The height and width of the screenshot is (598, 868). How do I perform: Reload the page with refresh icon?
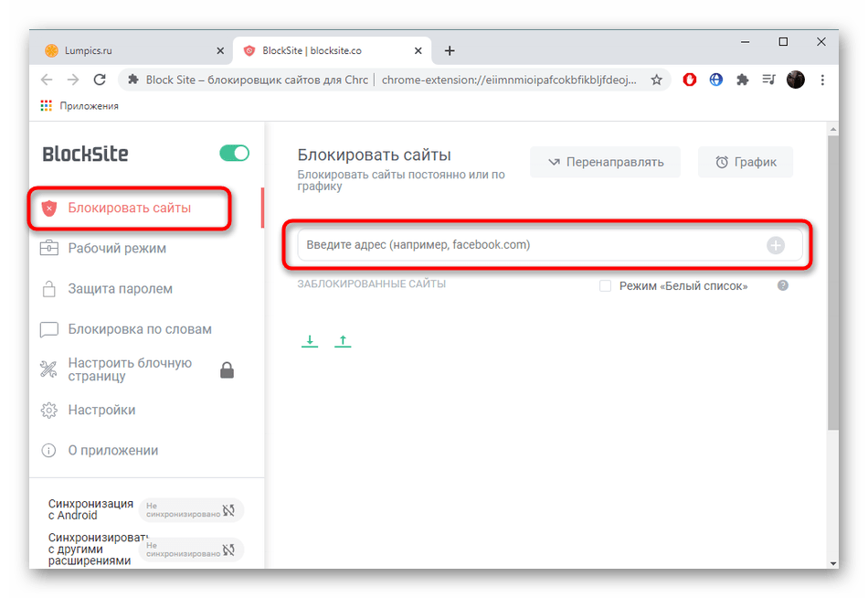click(x=100, y=80)
